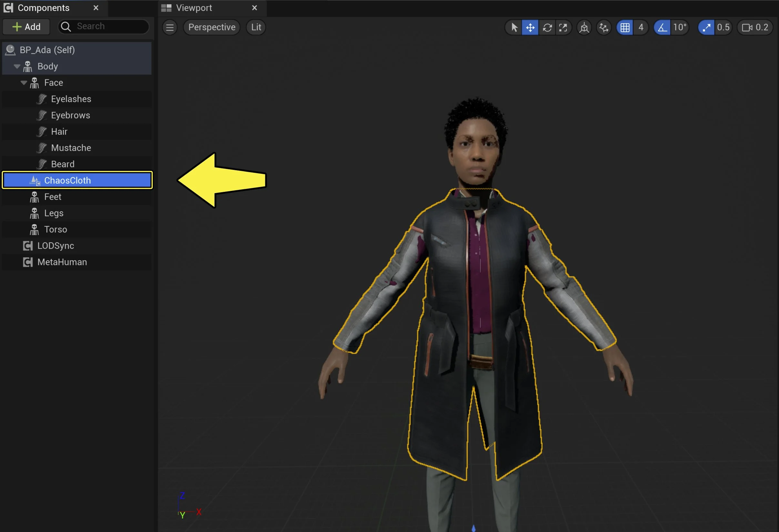779x532 pixels.
Task: Click the search magnifier icon
Action: 66,26
